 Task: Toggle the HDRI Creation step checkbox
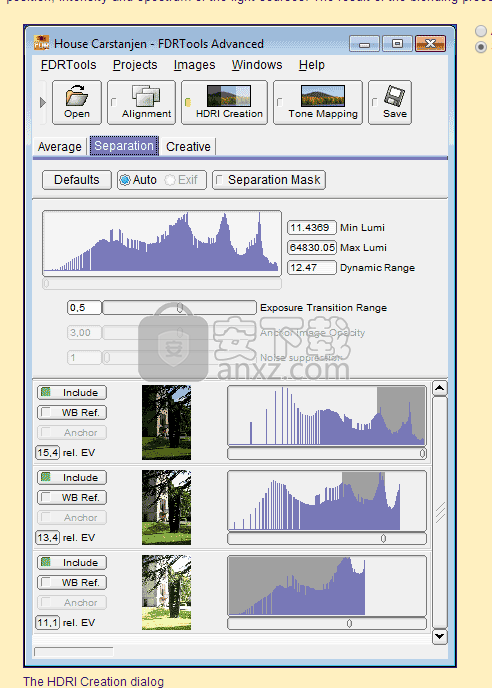coord(188,102)
